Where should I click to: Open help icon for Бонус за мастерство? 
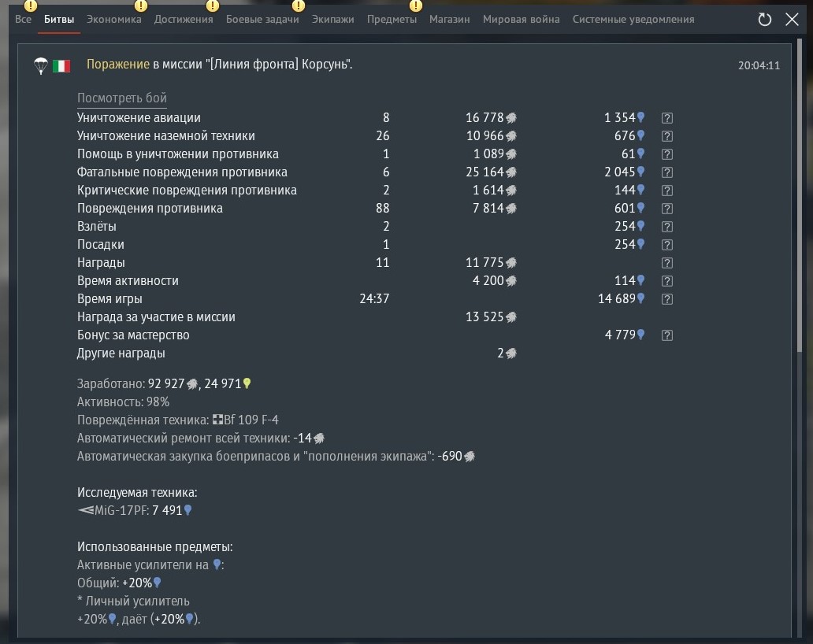point(666,335)
